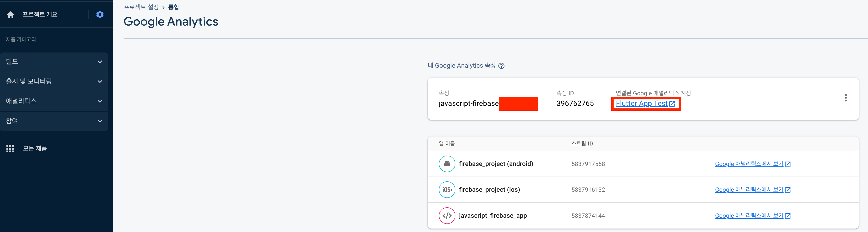Click the 제품 카테고리 sidebar label
Viewport: 868px width, 232px height.
pyautogui.click(x=21, y=39)
